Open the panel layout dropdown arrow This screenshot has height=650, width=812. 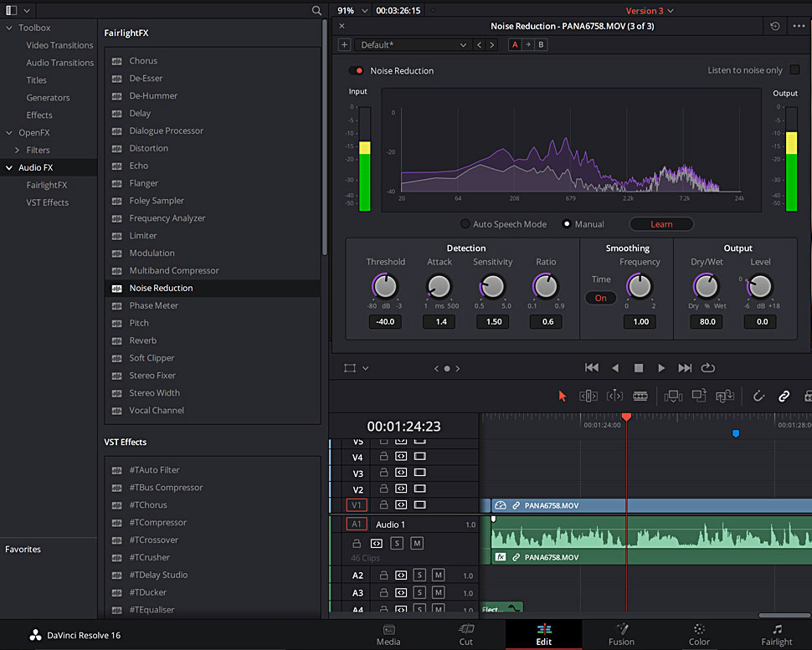[x=27, y=10]
